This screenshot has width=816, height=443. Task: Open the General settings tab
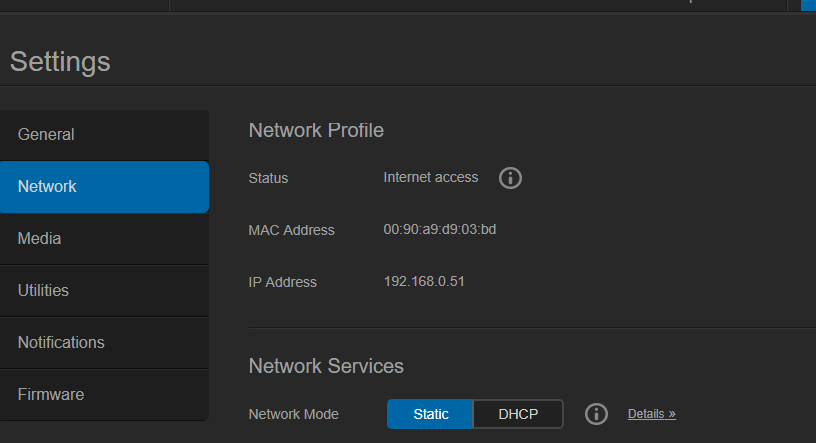[x=104, y=134]
